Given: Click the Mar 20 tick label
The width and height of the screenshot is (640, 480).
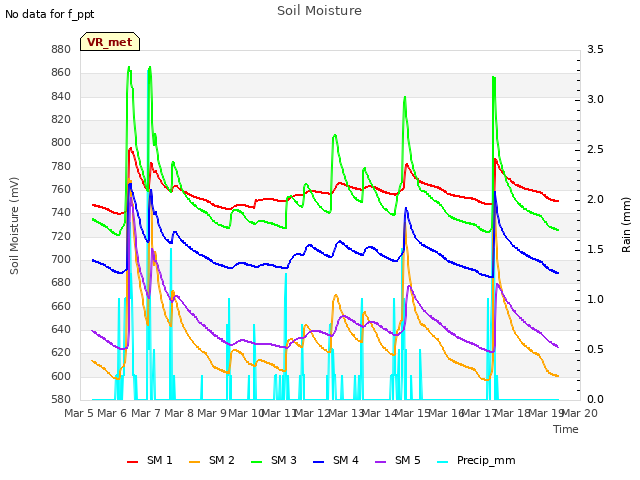Looking at the screenshot, I should 580,413.
